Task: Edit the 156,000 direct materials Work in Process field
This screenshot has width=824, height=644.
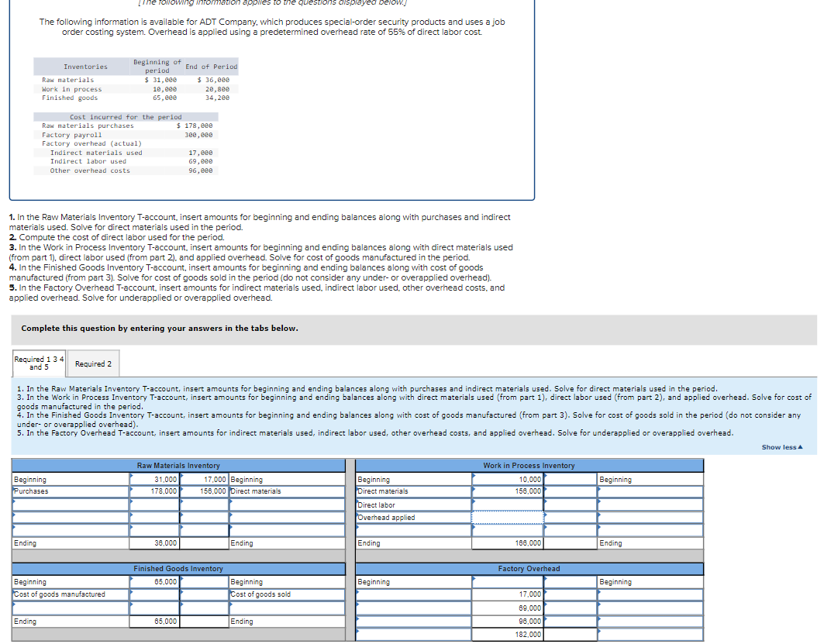Action: 508,491
